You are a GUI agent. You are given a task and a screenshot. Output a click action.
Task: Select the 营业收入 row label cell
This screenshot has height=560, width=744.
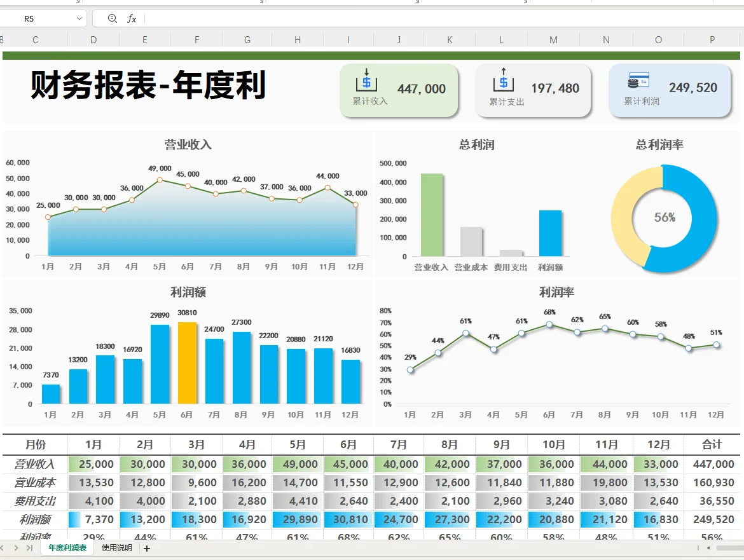click(35, 464)
